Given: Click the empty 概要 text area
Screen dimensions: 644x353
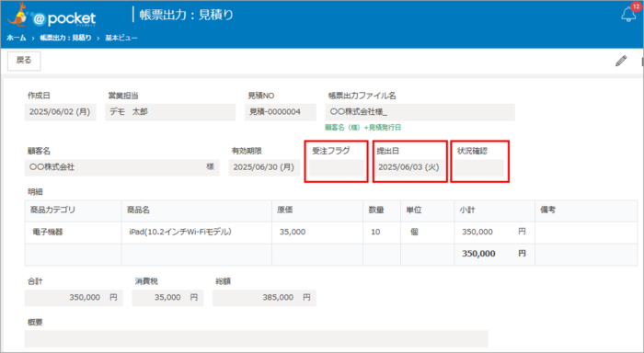Looking at the screenshot, I should 257,339.
